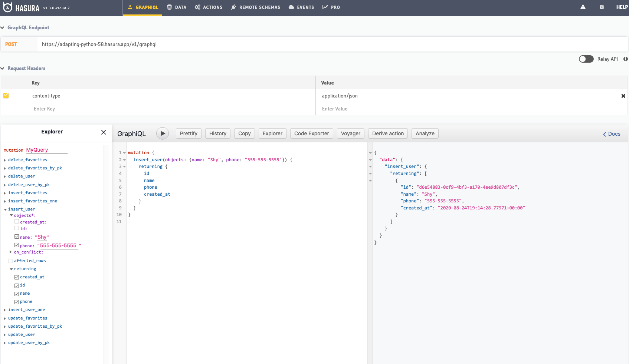Open the settings gear icon

[x=602, y=7]
